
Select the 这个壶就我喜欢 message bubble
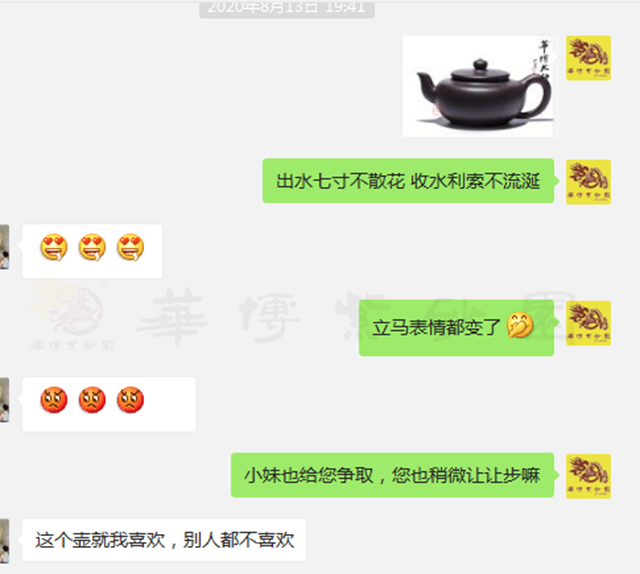(x=164, y=540)
